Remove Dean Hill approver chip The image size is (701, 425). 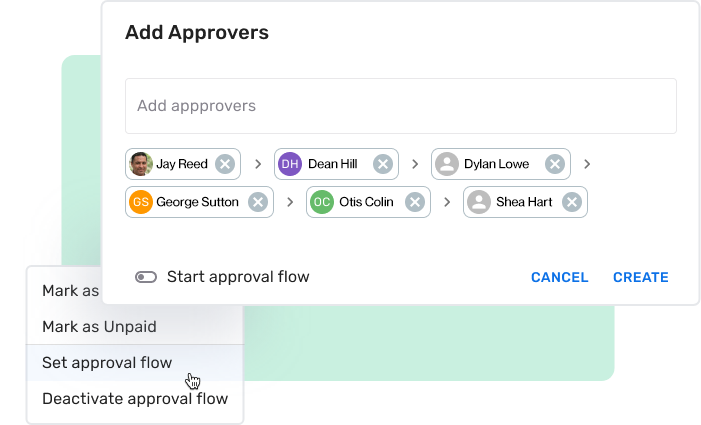(382, 164)
